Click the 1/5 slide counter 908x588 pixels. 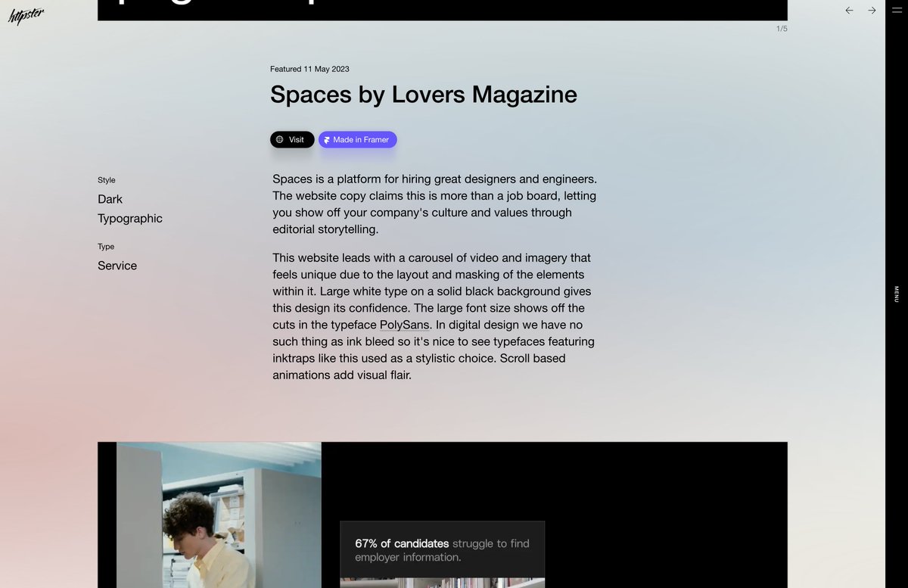coord(782,29)
